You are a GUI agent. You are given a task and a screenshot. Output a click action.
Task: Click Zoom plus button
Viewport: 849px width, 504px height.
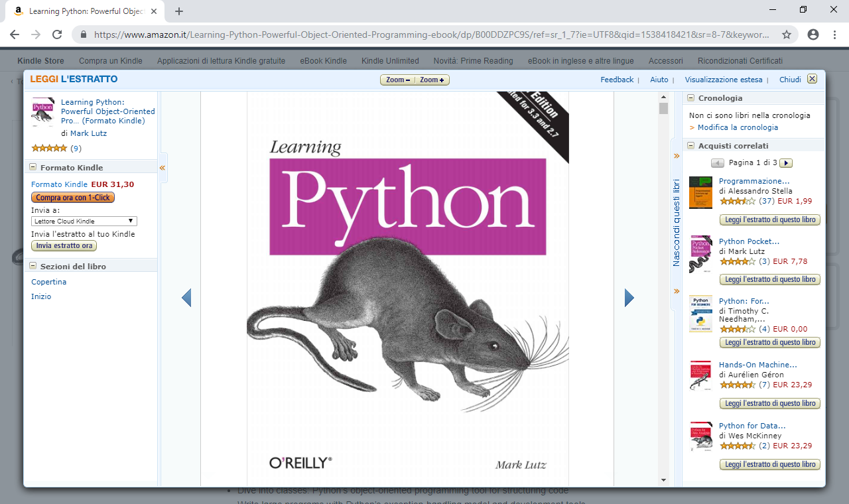click(x=432, y=80)
